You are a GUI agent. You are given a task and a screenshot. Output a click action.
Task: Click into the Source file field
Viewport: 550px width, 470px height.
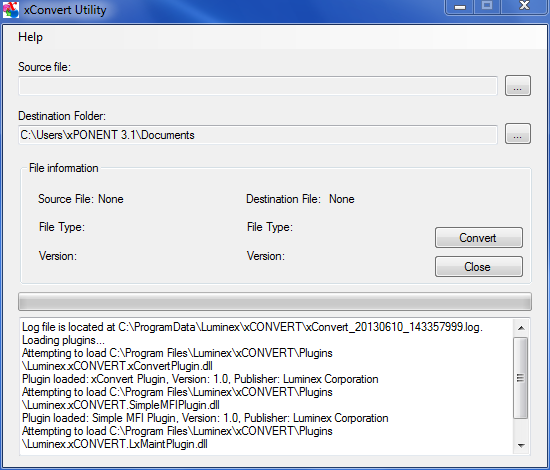258,86
